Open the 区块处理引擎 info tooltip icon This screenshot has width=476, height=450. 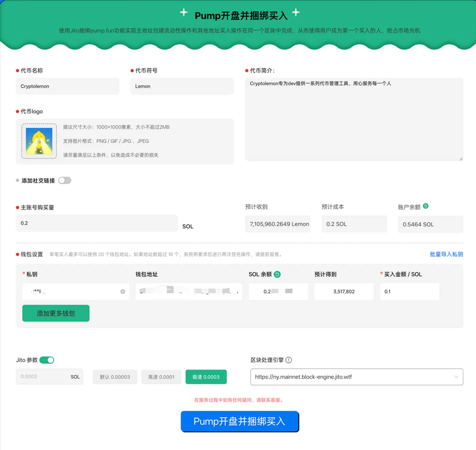pyautogui.click(x=289, y=360)
